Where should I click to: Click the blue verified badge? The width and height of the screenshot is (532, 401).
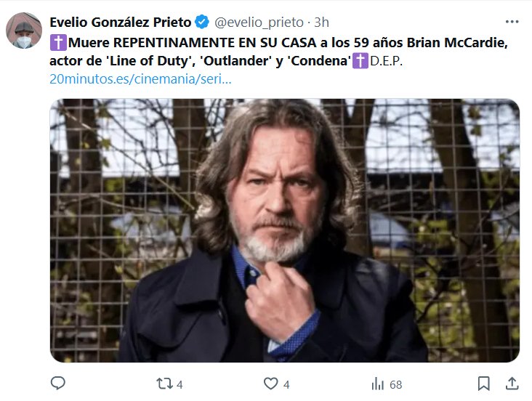pos(202,23)
